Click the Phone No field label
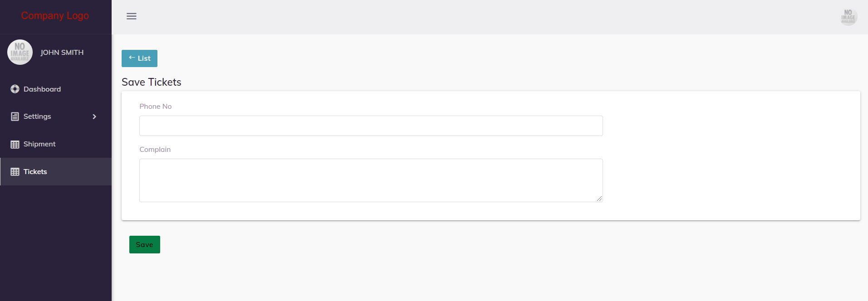 pyautogui.click(x=156, y=107)
